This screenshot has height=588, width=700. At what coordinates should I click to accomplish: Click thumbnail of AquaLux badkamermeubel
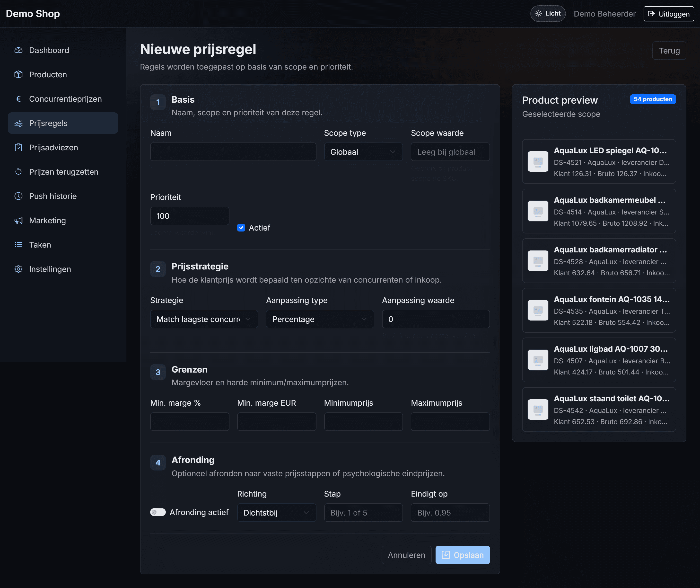pos(538,212)
